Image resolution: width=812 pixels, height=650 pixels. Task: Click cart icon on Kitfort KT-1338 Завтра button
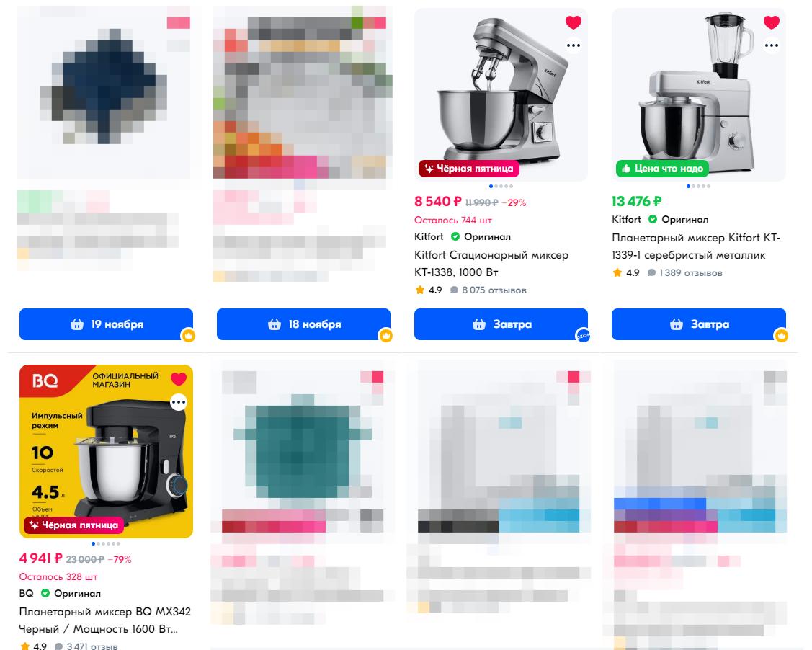click(x=479, y=324)
